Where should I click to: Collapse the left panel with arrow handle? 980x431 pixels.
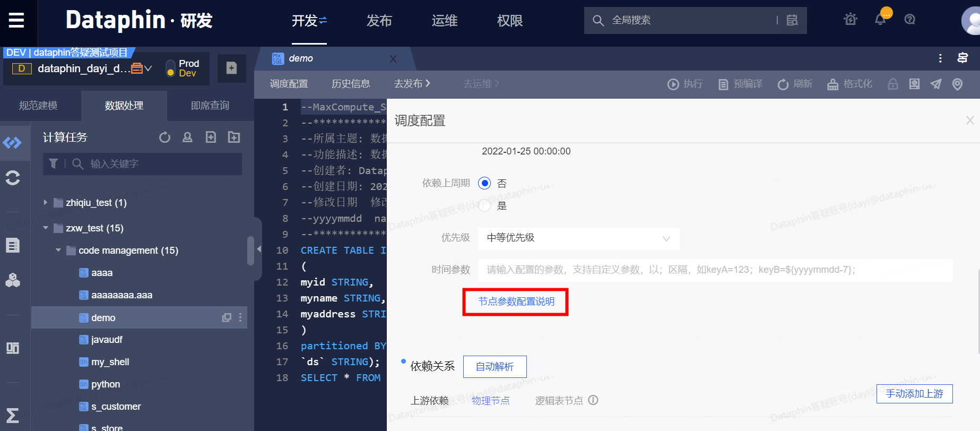[x=258, y=248]
